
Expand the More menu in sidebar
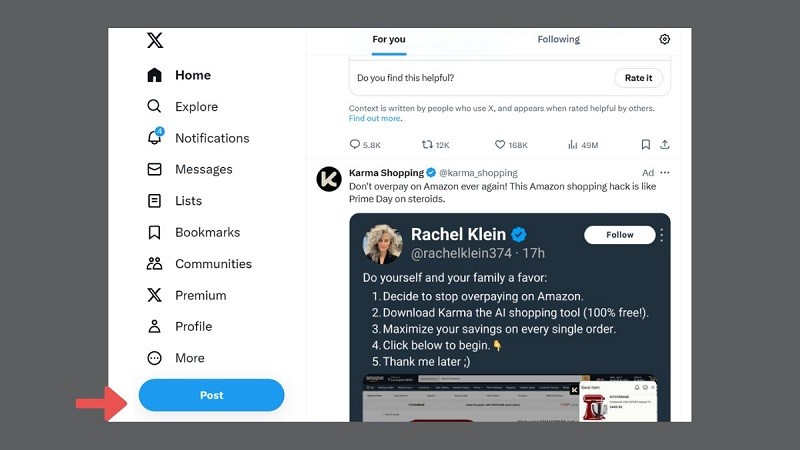tap(189, 358)
